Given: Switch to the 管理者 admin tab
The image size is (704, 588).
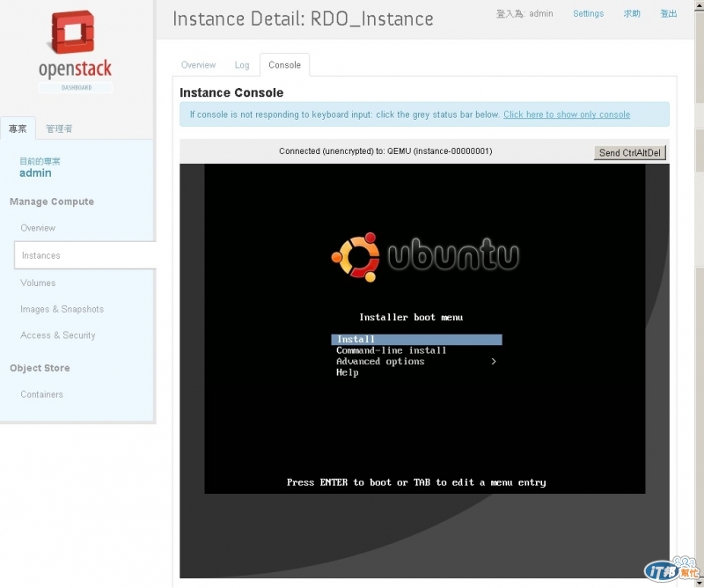Looking at the screenshot, I should tap(59, 129).
